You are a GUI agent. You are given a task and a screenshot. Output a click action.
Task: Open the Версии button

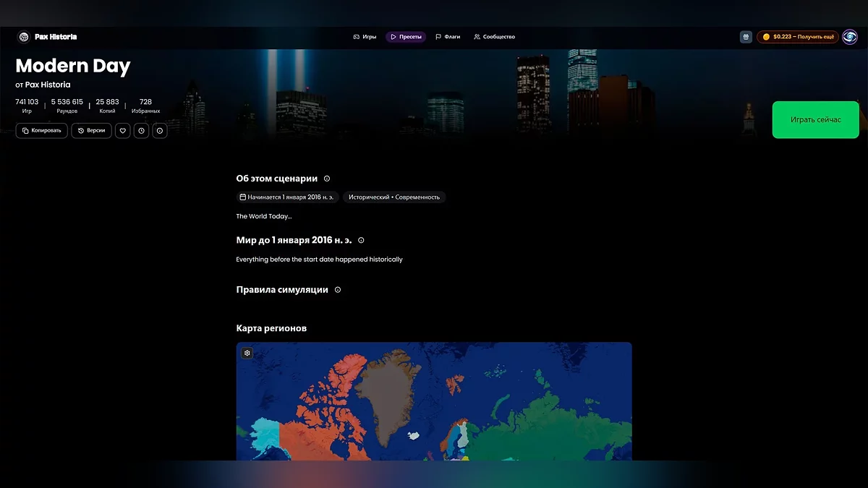(91, 131)
